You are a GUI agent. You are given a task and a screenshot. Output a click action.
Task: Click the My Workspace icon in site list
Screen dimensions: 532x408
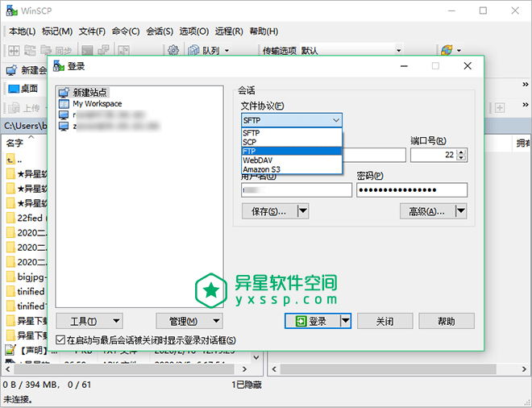pyautogui.click(x=64, y=104)
